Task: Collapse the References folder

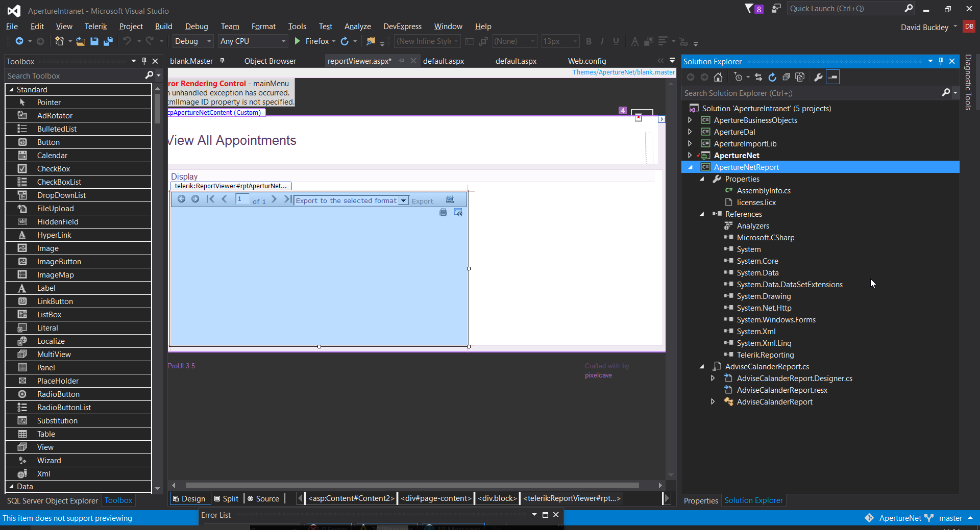Action: pyautogui.click(x=702, y=214)
